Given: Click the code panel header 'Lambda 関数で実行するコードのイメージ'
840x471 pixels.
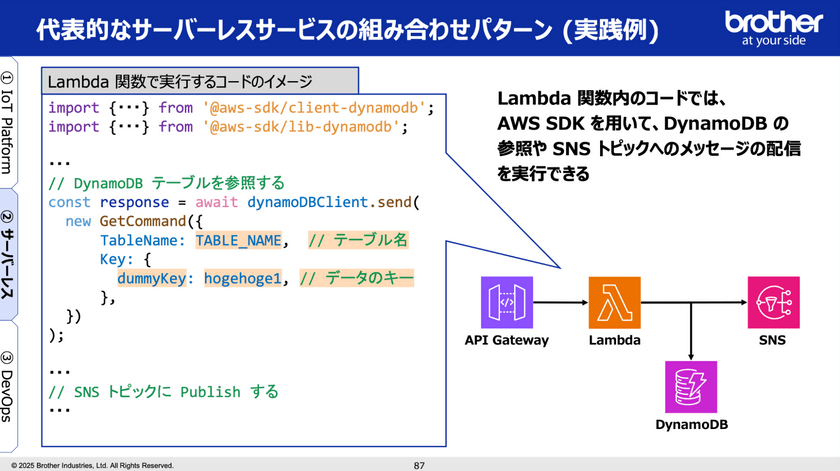Looking at the screenshot, I should [x=181, y=81].
